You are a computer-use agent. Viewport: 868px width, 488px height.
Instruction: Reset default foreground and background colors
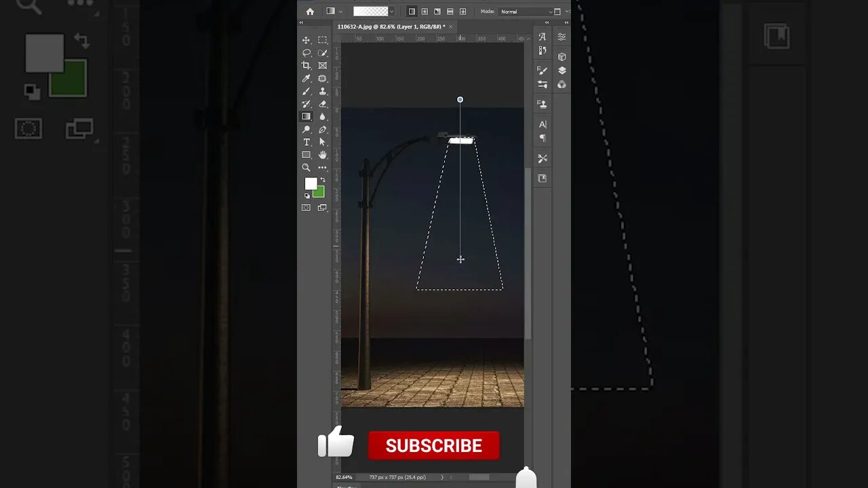click(307, 196)
